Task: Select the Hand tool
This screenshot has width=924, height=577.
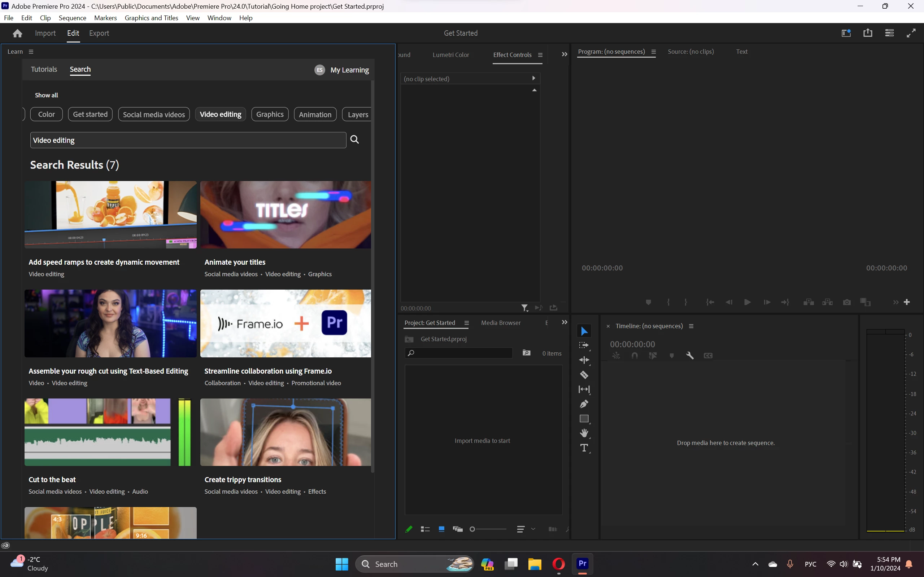Action: click(584, 433)
